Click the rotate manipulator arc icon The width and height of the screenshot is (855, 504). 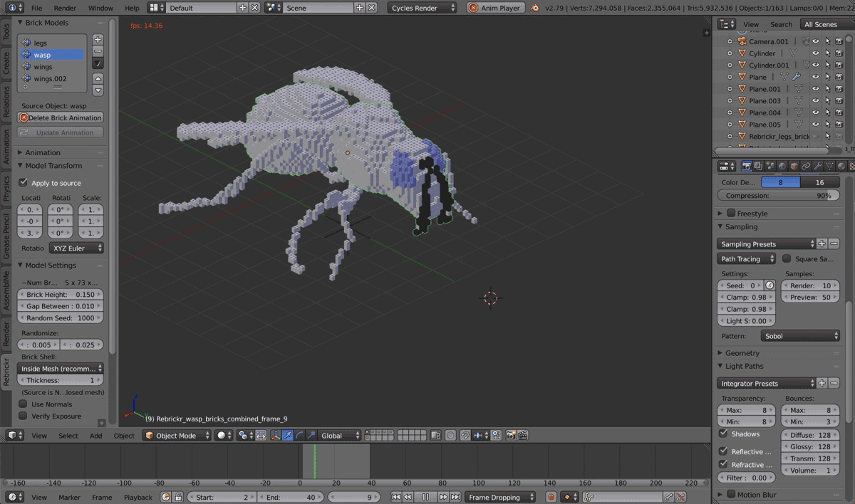[x=299, y=436]
